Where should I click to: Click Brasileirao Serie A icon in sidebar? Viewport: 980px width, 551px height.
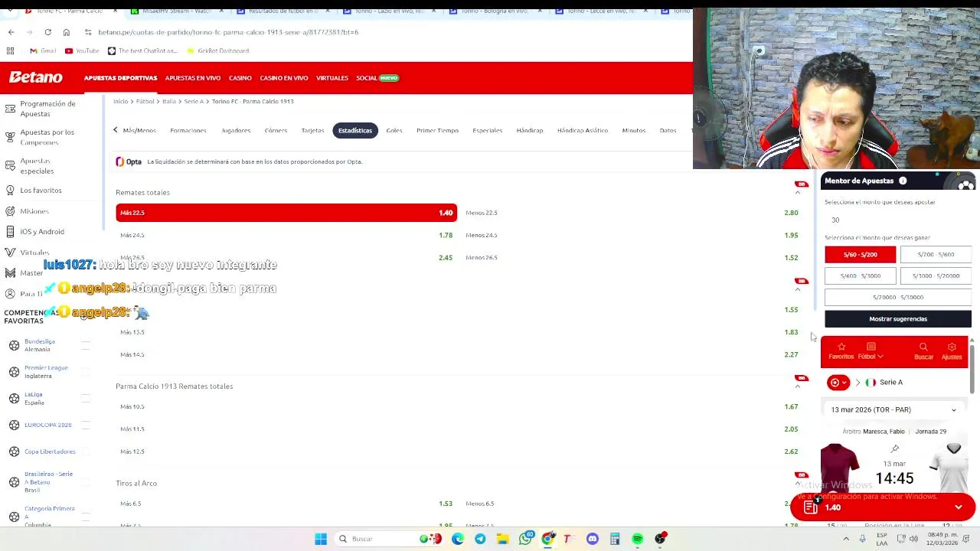click(x=14, y=482)
